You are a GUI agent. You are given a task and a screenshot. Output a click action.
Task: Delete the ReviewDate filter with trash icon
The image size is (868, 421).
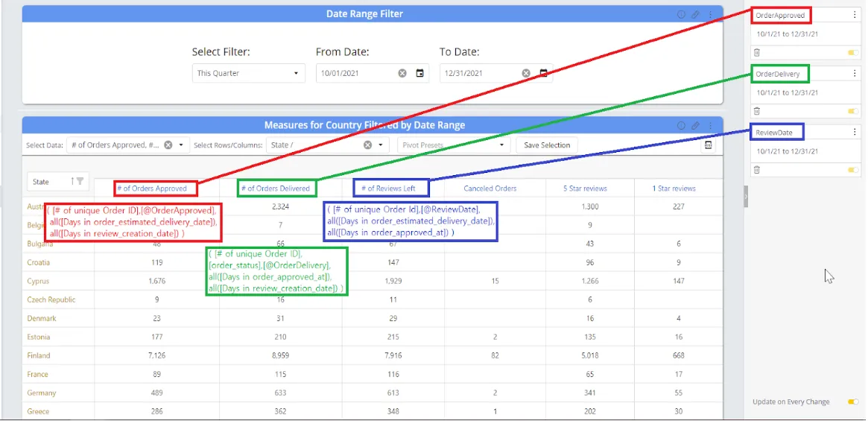click(757, 169)
